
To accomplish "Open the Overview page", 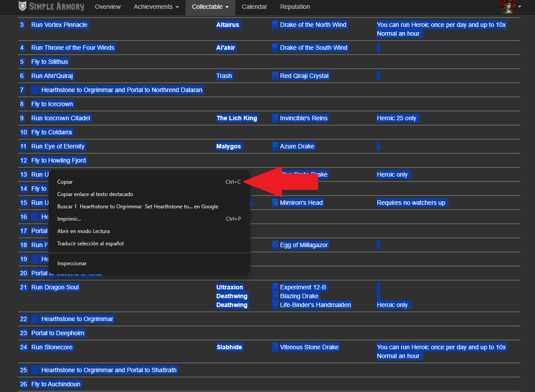I will point(108,7).
